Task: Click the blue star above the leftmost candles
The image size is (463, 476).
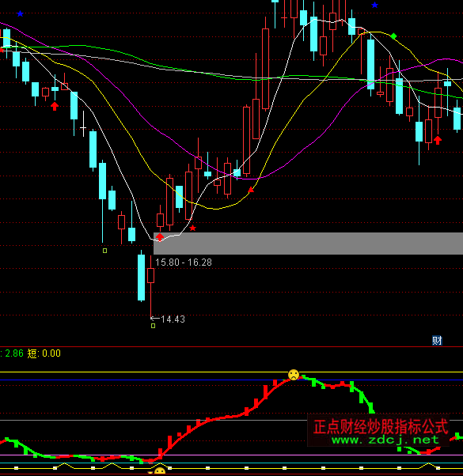Action: pos(20,13)
